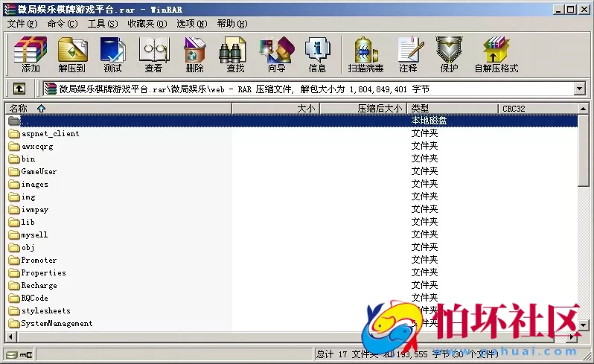Select the awxcqrg folder name

37,147
